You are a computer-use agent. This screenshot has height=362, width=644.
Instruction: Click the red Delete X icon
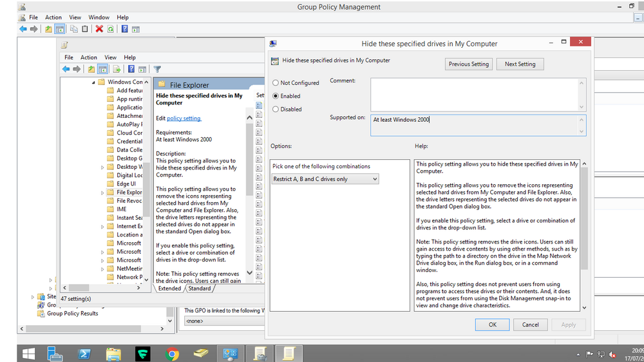click(x=99, y=29)
